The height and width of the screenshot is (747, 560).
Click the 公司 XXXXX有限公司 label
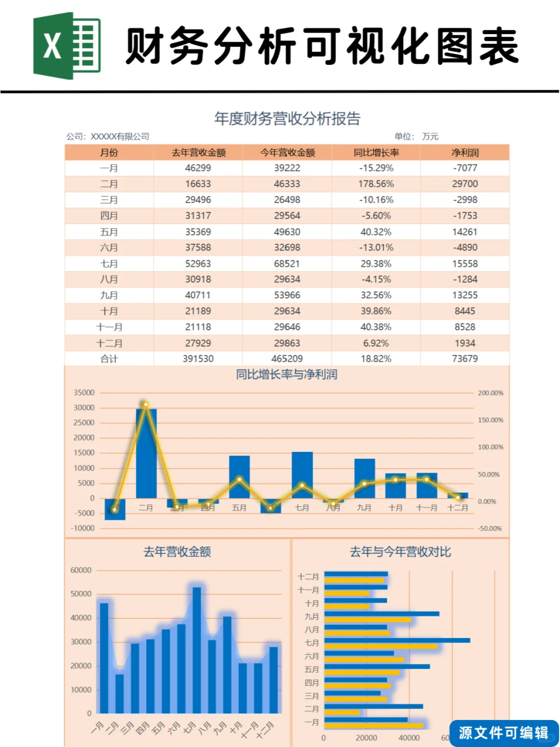click(108, 136)
